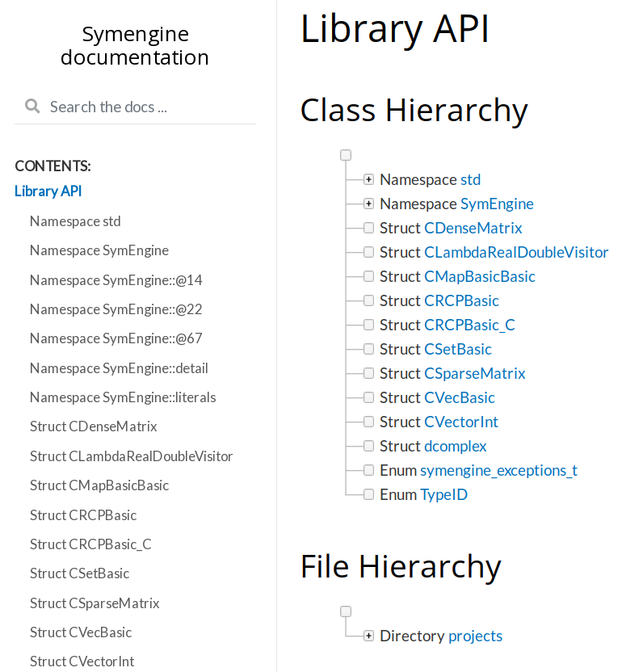The height and width of the screenshot is (672, 622).
Task: Click tree box beside Struct CSetBasic
Action: [x=368, y=349]
